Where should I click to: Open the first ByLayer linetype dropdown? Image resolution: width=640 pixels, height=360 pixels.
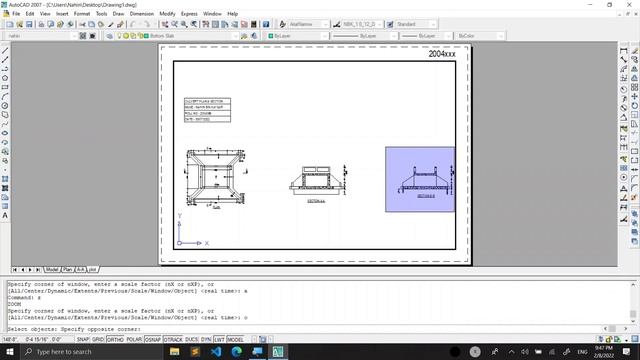coord(364,36)
